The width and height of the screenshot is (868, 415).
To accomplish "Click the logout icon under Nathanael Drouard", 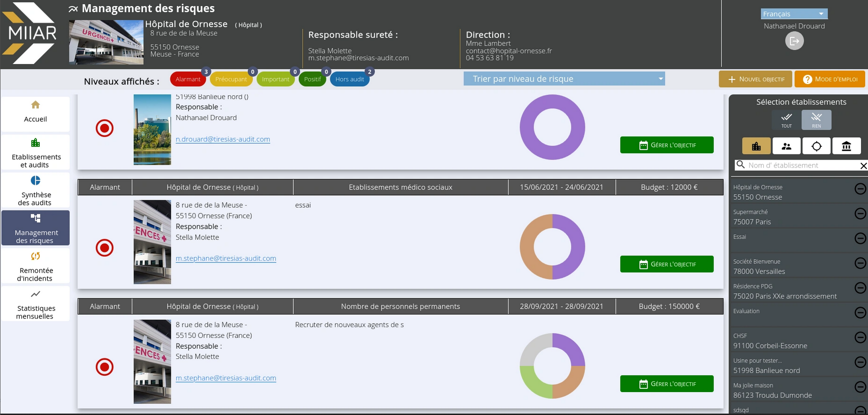I will tap(794, 41).
